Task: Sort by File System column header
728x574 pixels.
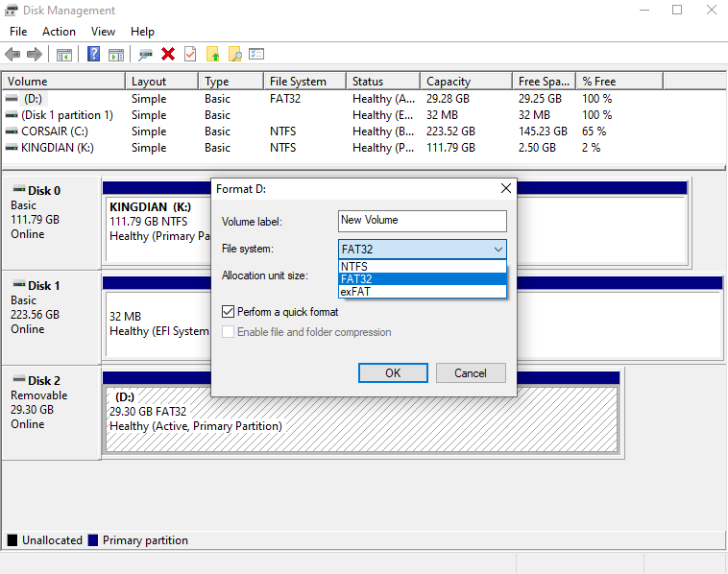Action: 304,82
